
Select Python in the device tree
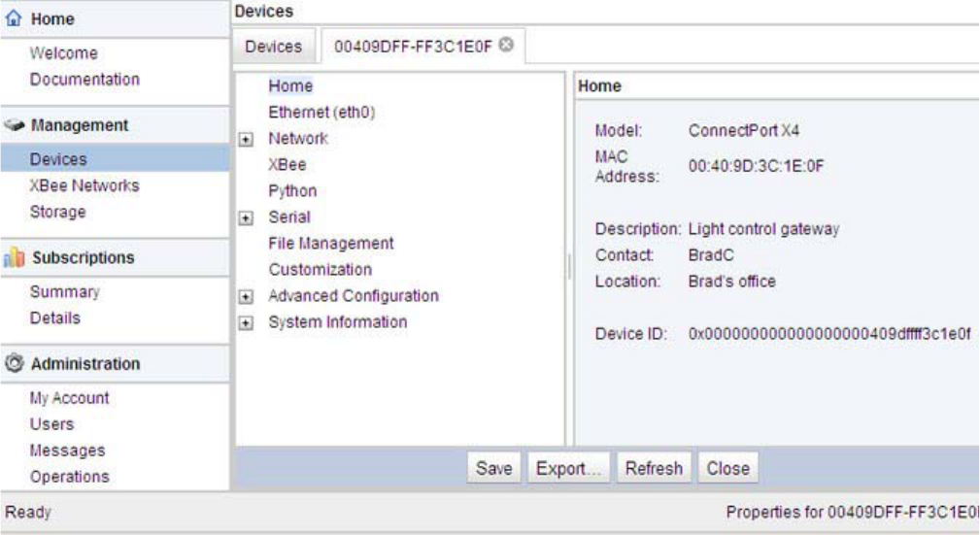pos(292,191)
